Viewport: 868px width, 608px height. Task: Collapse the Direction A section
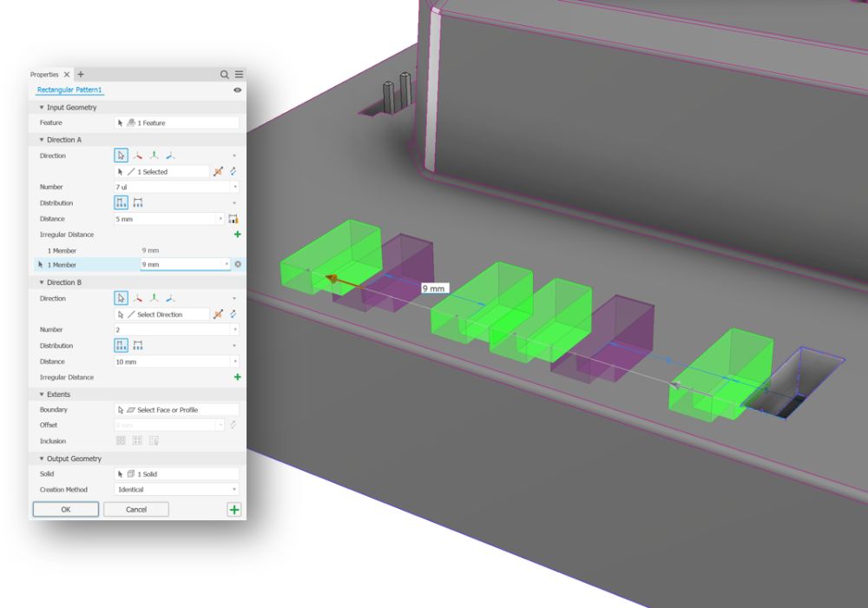(x=41, y=140)
